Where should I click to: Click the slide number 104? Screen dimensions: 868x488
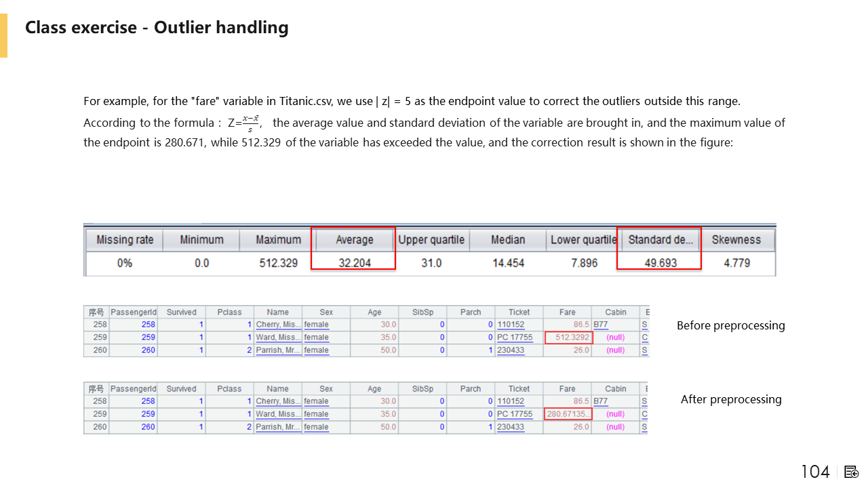click(815, 472)
